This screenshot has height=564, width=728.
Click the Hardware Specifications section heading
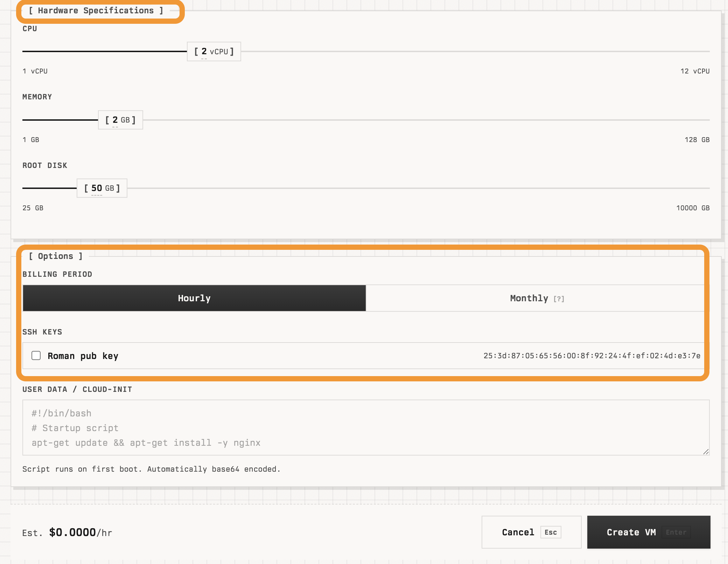coord(96,10)
